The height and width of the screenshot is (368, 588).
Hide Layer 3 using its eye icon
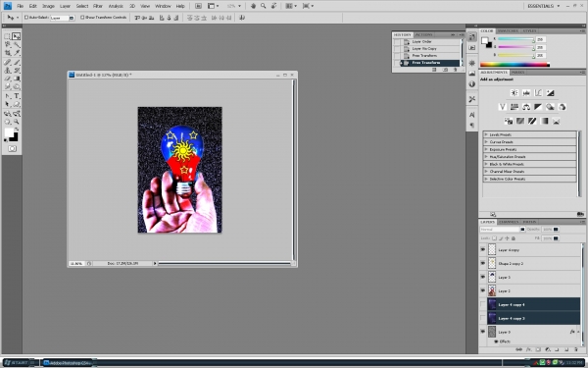coord(482,277)
